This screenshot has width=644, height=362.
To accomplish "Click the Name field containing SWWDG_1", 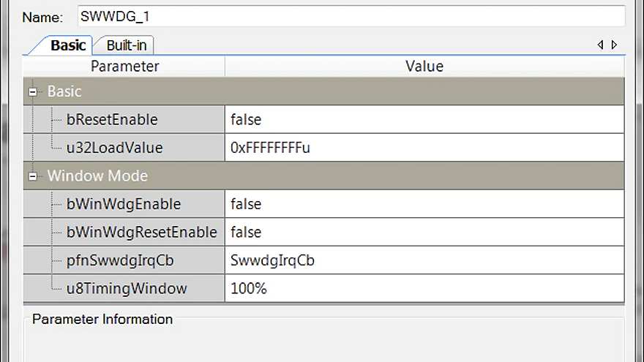I will click(351, 16).
